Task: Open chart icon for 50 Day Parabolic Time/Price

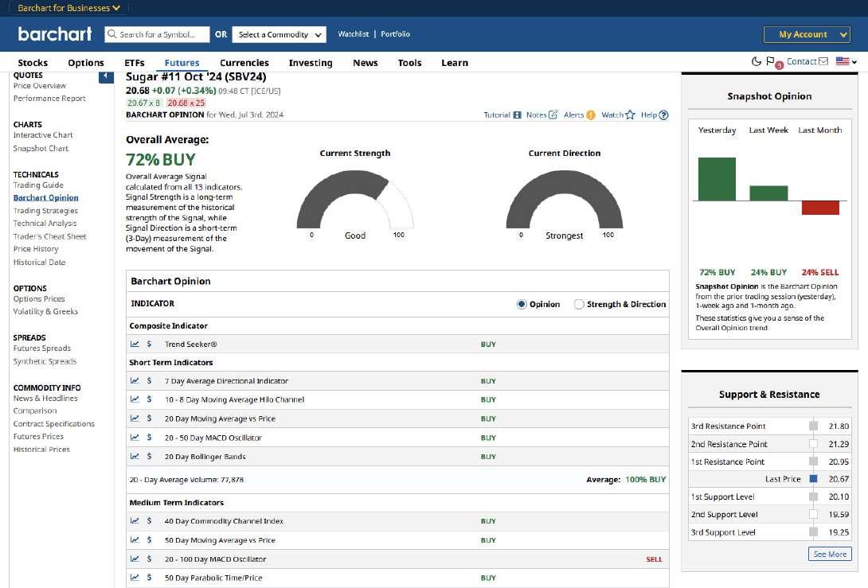Action: pos(135,578)
